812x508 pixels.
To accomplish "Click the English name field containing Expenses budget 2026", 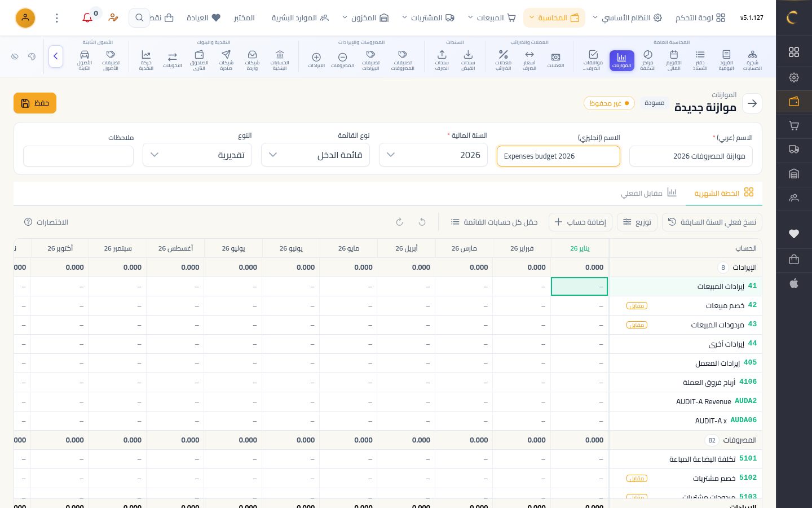I will click(x=558, y=156).
